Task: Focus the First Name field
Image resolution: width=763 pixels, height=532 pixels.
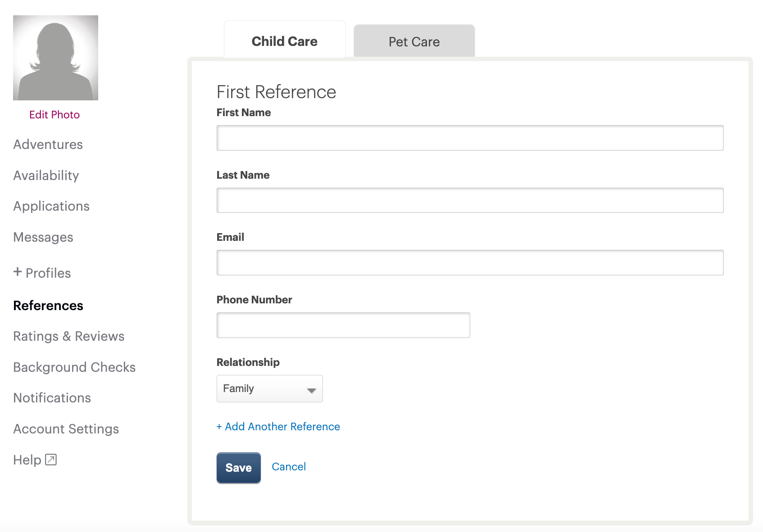Action: tap(470, 138)
